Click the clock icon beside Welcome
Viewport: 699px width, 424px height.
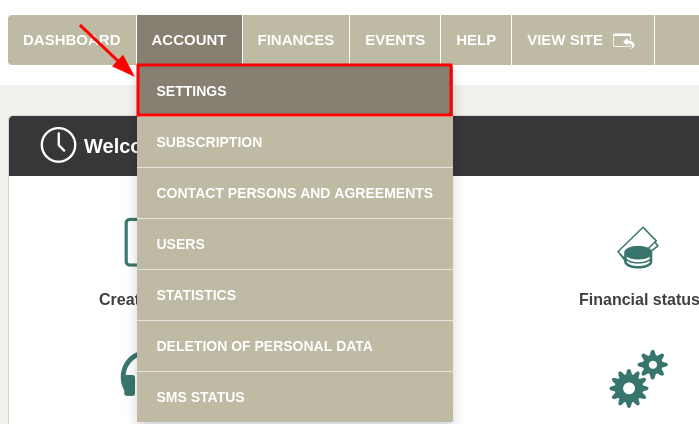[58, 145]
